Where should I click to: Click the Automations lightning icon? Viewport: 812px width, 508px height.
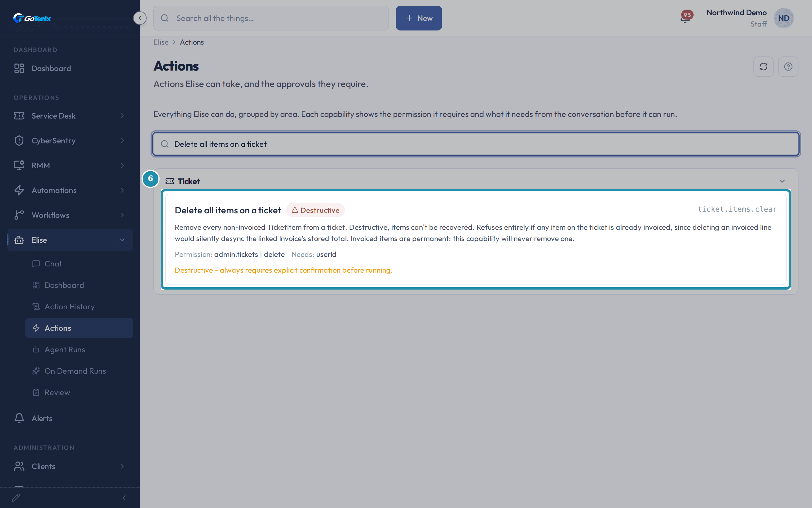[19, 190]
